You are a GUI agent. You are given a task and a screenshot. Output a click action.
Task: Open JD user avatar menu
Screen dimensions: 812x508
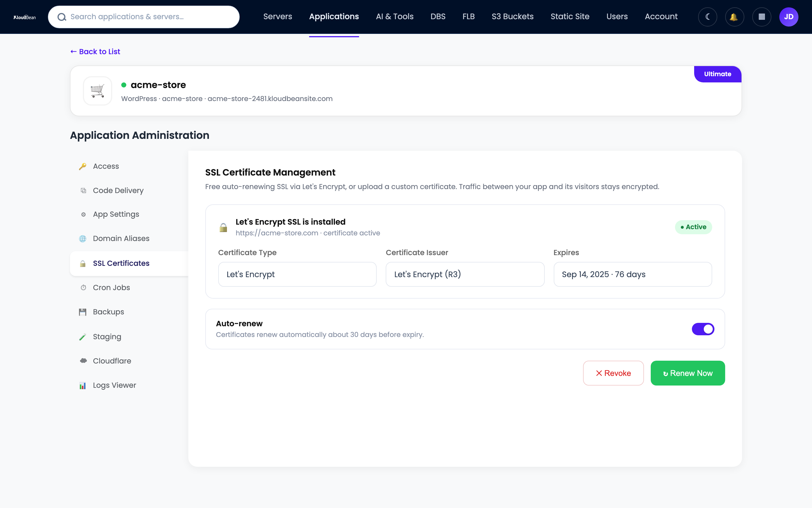789,17
